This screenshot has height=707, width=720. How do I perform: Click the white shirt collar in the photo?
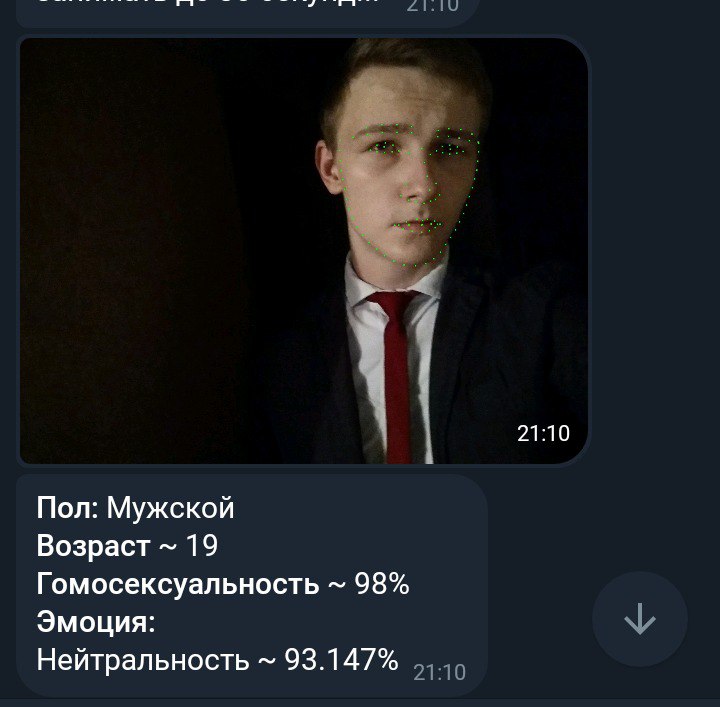(x=395, y=280)
